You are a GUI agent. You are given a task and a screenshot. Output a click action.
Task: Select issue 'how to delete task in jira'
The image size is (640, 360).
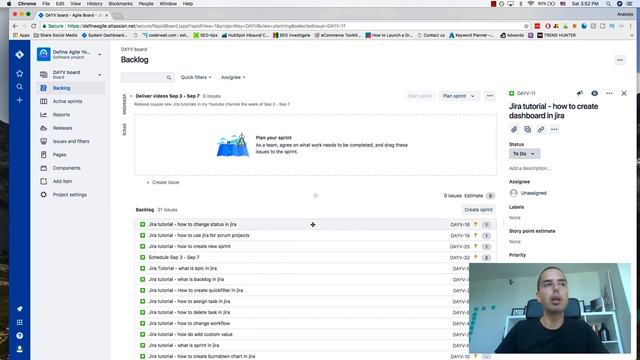point(189,312)
